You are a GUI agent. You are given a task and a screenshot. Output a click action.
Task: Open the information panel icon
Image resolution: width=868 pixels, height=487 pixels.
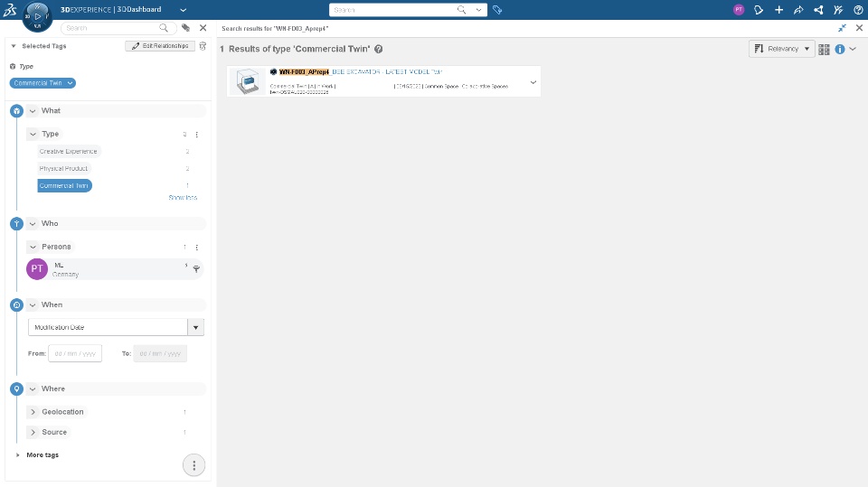pos(840,50)
